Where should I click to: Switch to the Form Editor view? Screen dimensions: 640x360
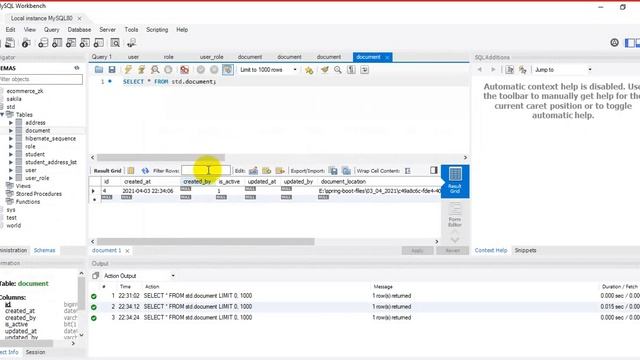tap(455, 215)
